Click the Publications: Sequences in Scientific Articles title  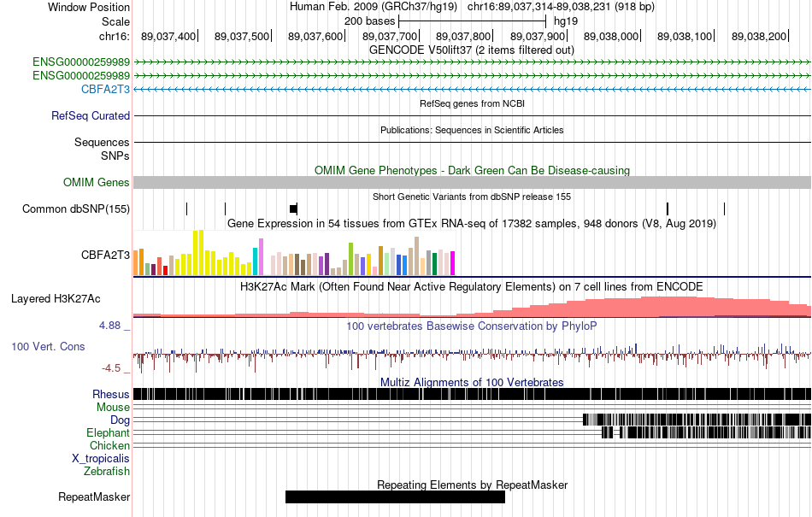click(472, 130)
